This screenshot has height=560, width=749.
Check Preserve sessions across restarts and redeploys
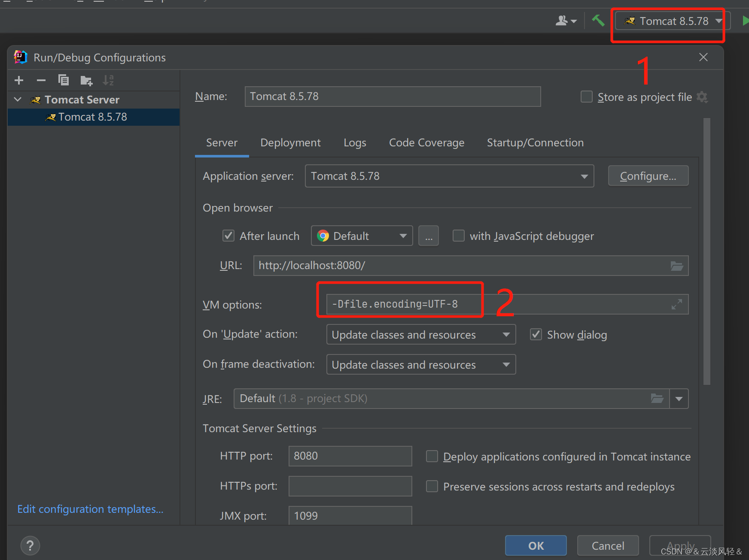point(432,486)
